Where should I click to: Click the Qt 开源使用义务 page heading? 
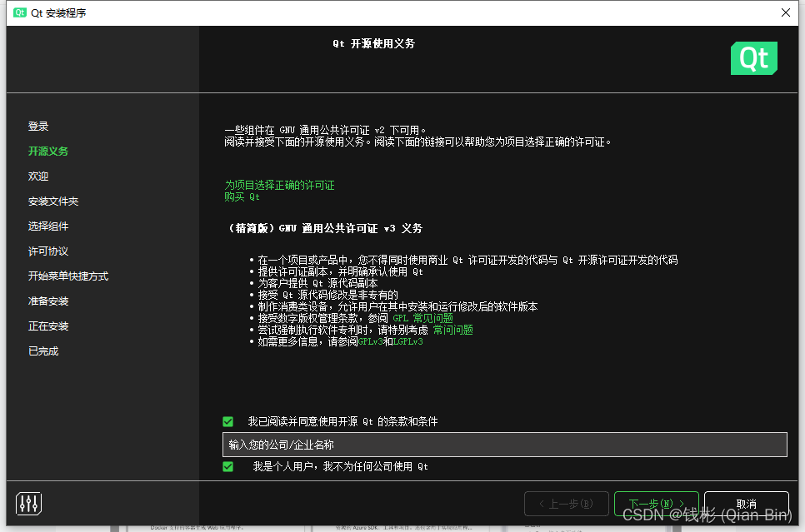click(373, 43)
